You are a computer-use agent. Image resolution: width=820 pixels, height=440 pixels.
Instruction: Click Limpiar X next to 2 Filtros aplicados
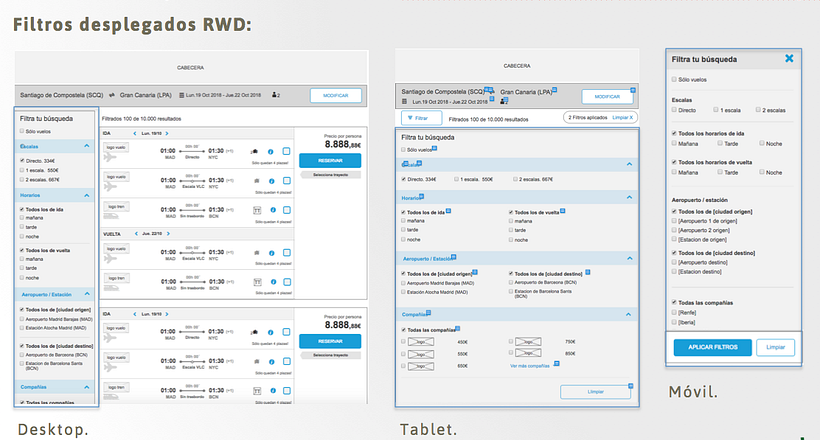622,118
